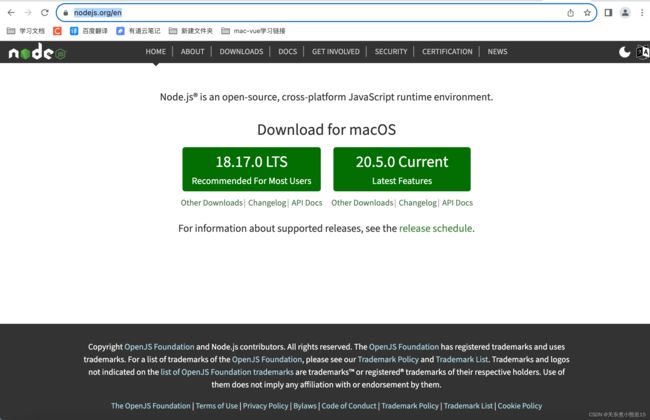Open the GET INVOLVED nav item
The image size is (650, 420).
(336, 52)
